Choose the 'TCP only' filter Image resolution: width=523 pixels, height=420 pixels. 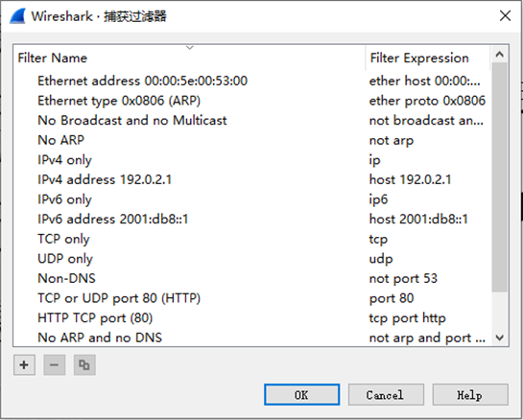[252, 239]
